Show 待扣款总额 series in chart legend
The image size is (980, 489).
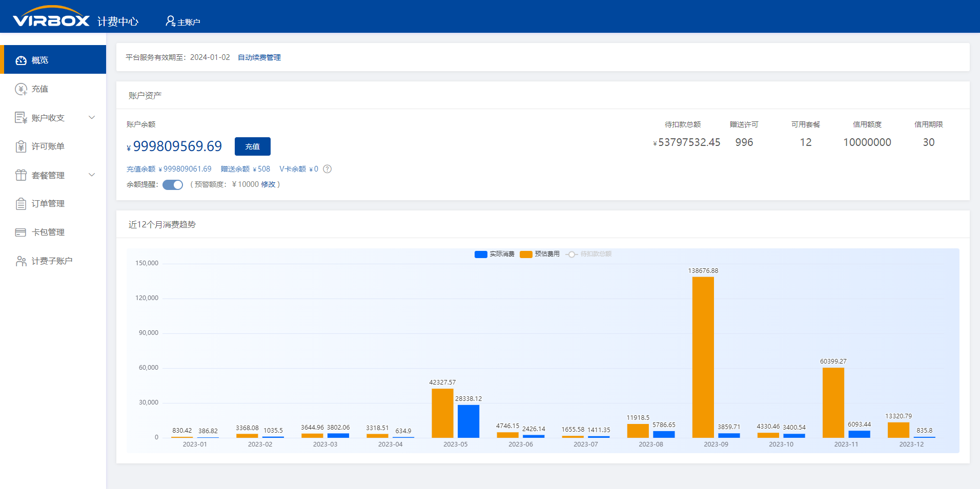pyautogui.click(x=588, y=254)
